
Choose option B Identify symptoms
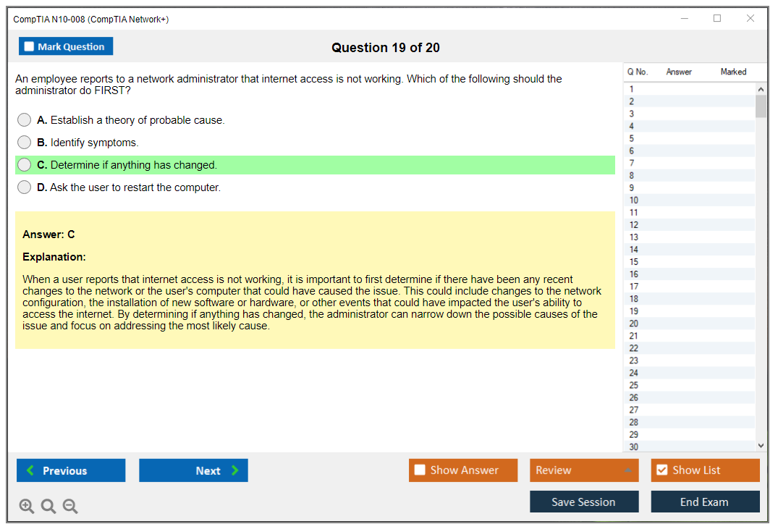(x=25, y=143)
